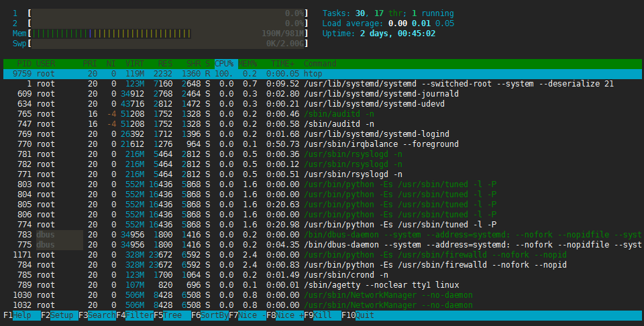Click the PID column header
The width and height of the screenshot is (644, 326).
24,64
